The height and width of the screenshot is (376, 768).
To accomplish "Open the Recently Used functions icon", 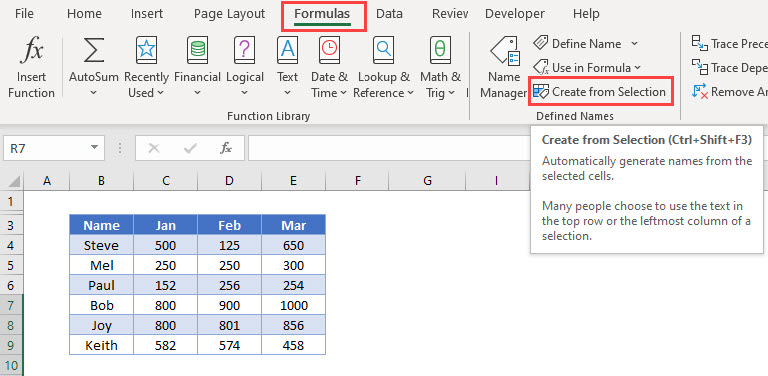I will pos(146,50).
